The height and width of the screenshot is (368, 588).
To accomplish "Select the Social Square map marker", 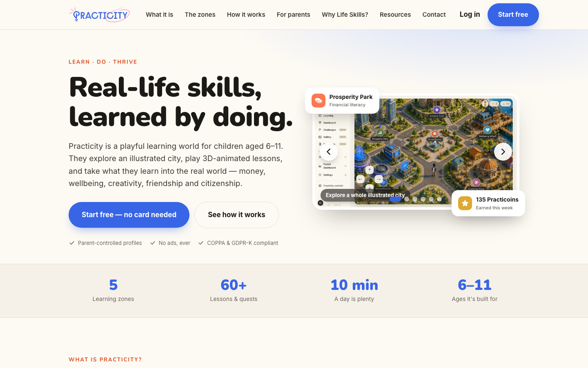I will pyautogui.click(x=434, y=134).
